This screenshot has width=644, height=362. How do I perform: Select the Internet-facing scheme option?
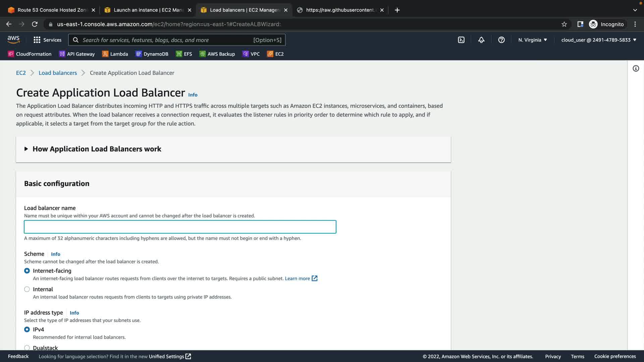point(27,271)
